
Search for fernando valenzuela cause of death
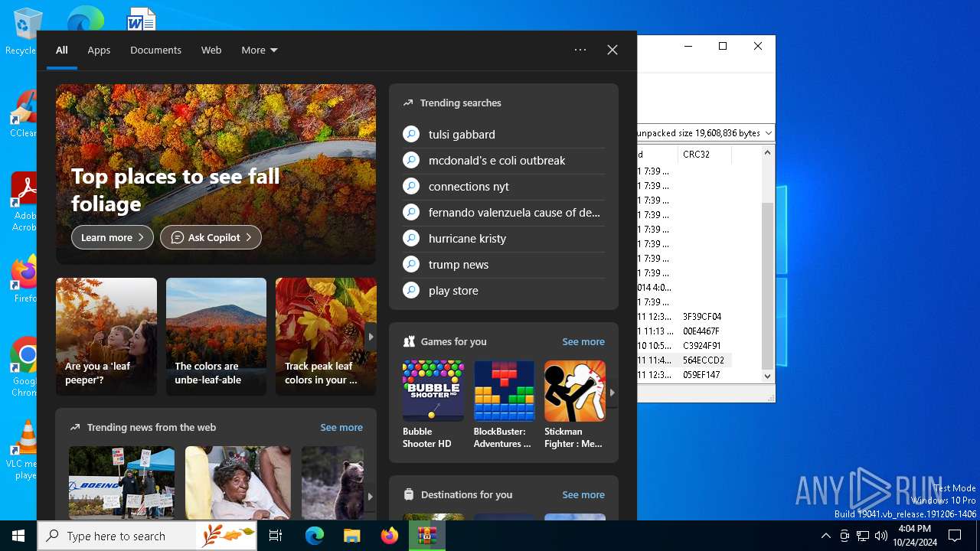click(x=504, y=212)
